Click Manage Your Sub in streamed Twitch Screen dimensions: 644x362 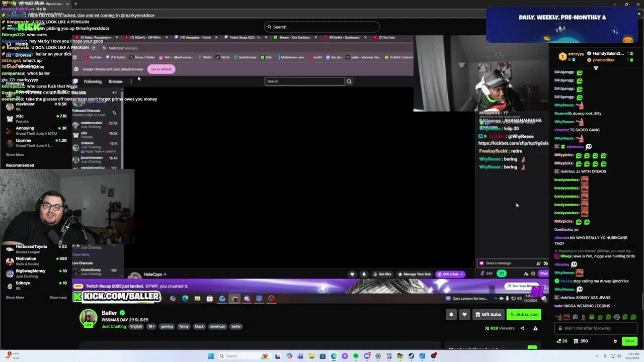[415, 274]
